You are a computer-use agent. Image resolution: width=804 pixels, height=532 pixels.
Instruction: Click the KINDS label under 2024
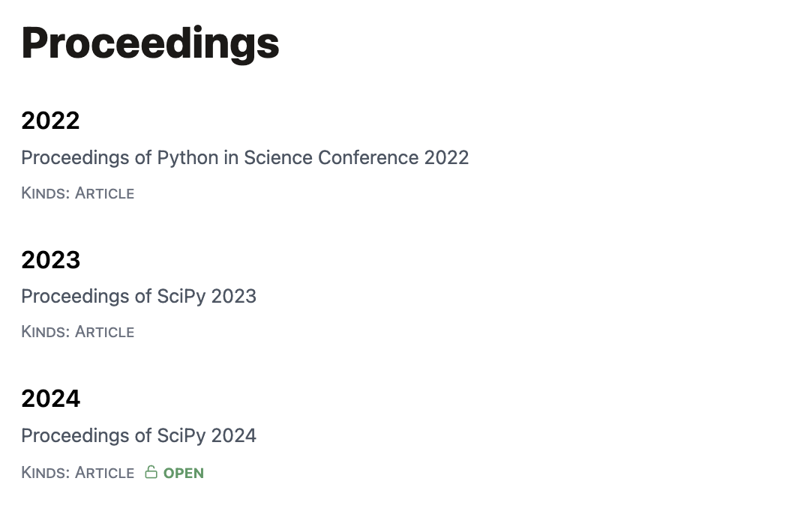tap(45, 473)
